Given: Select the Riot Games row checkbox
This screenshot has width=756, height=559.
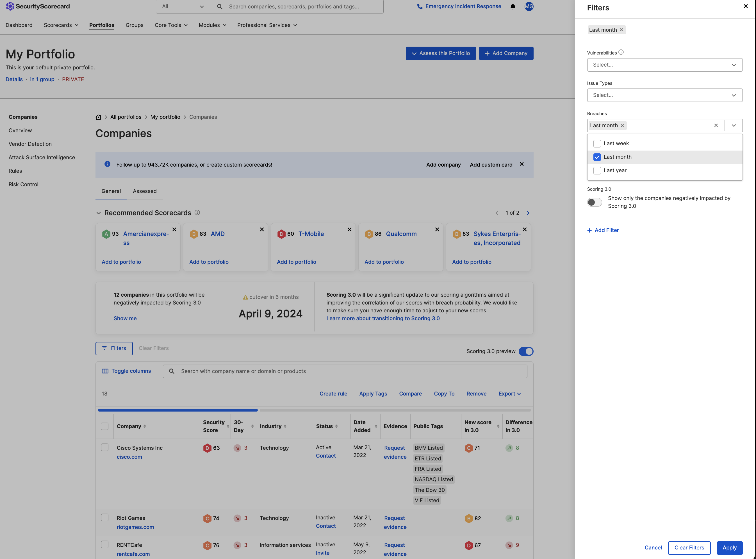Looking at the screenshot, I should (x=104, y=518).
